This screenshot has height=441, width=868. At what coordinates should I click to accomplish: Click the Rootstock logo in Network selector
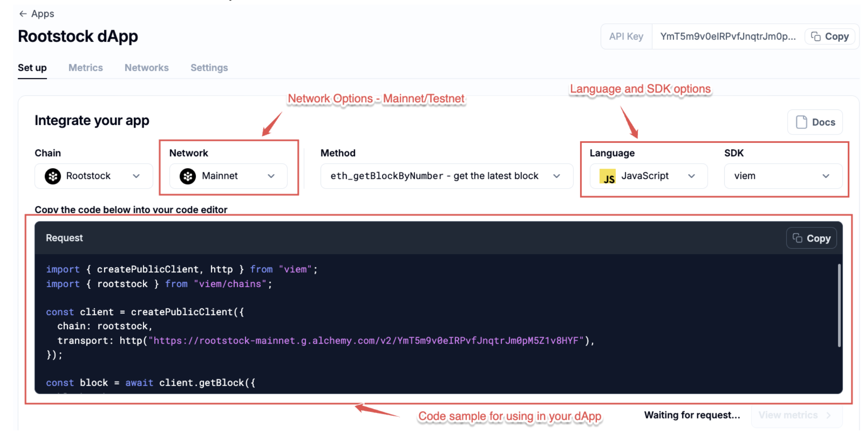point(188,176)
